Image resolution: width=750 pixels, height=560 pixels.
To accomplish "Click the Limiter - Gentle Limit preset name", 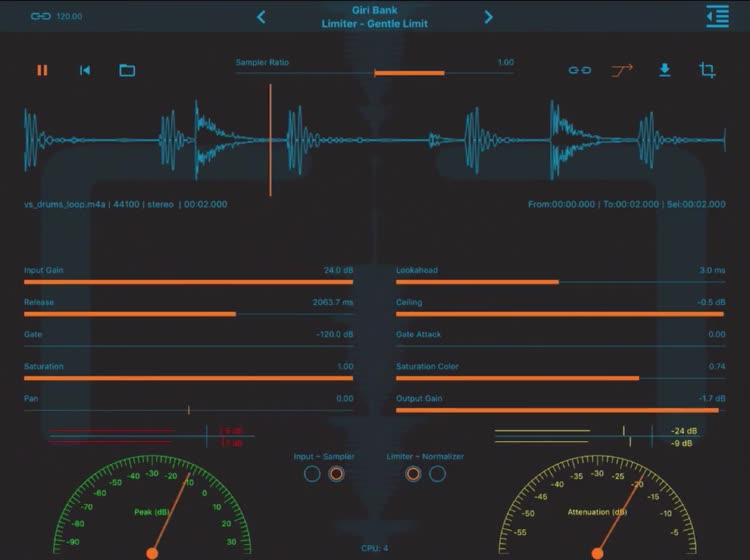I will 375,23.
